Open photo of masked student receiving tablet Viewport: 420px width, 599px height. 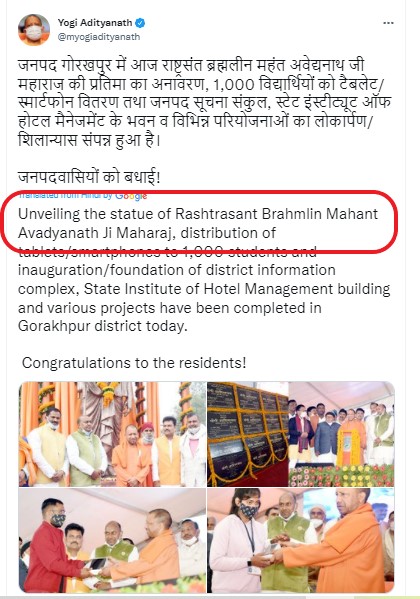pyautogui.click(x=300, y=540)
